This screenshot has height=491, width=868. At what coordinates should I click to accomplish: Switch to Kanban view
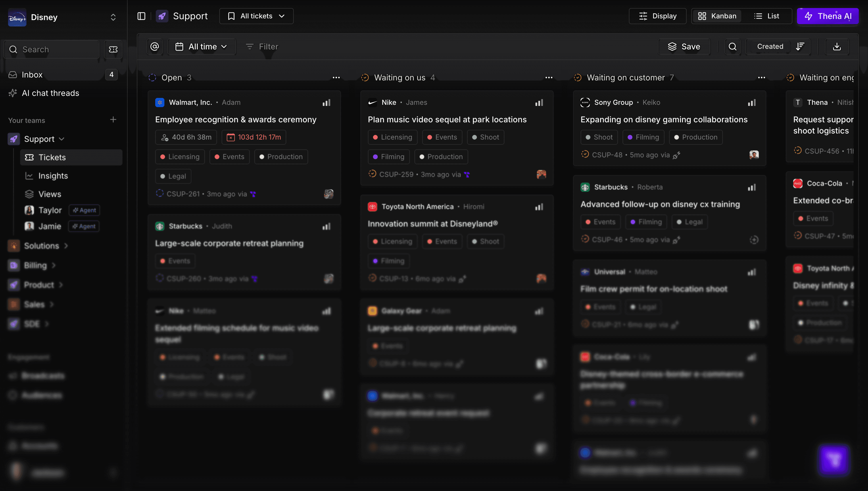pyautogui.click(x=717, y=16)
